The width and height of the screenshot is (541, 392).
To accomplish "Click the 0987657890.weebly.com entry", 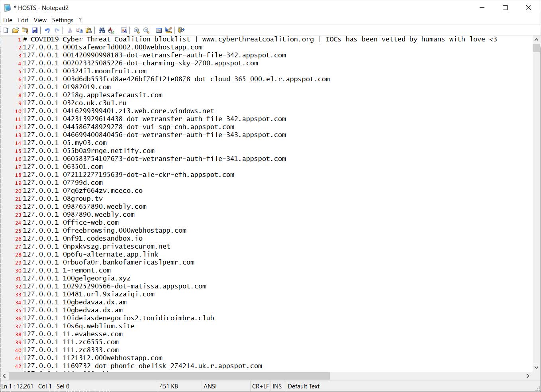I will [105, 206].
